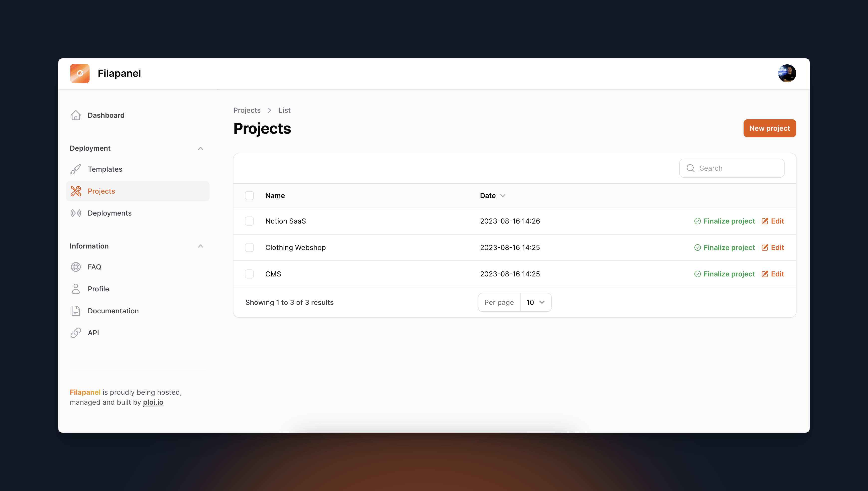Click the API chain link icon

(76, 333)
